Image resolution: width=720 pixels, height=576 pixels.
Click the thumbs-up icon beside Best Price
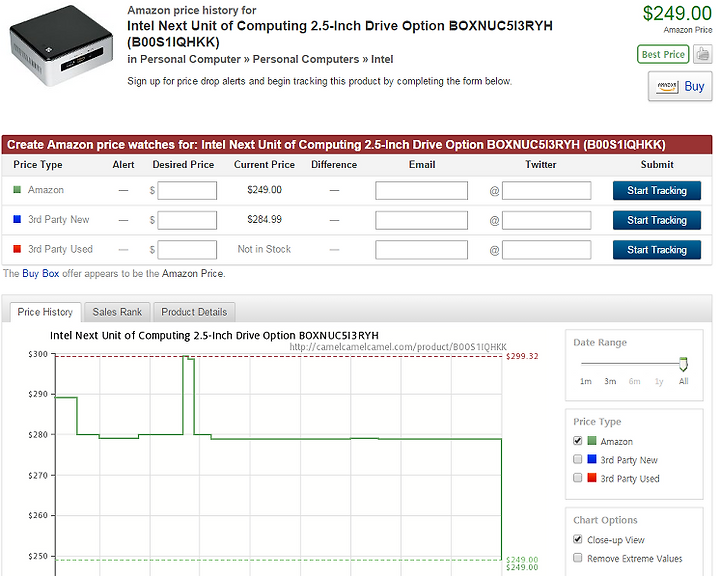tap(702, 54)
